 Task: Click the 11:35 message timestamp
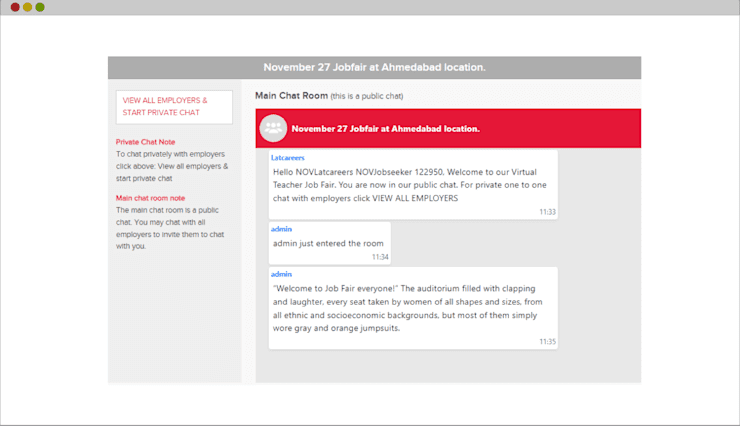pyautogui.click(x=547, y=342)
